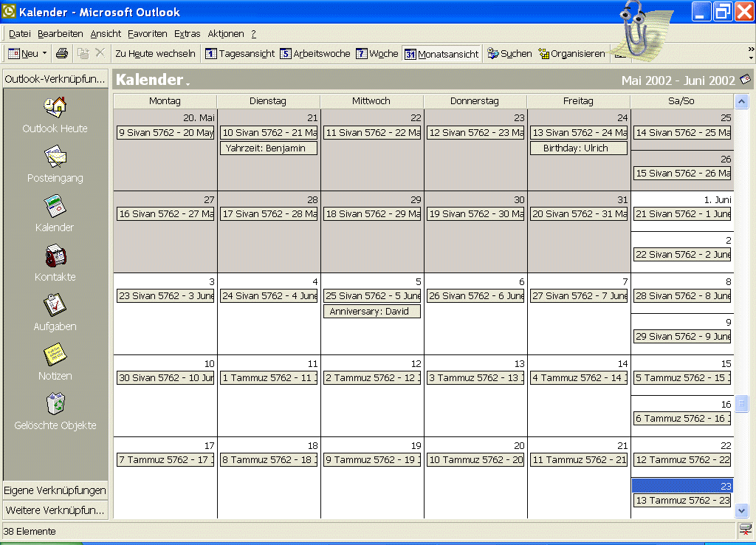756x545 pixels.
Task: Open the Aktionen menu
Action: 226,34
